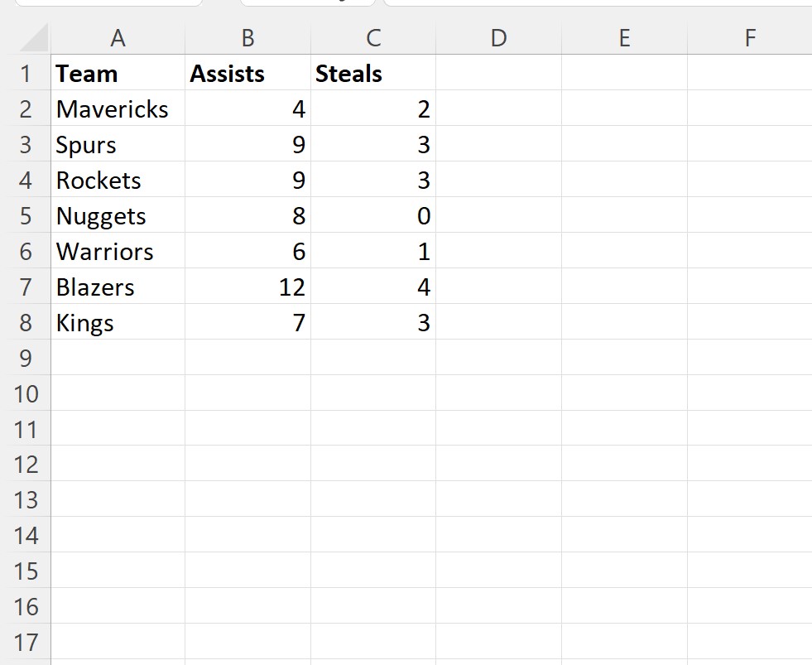Select column E header
812x665 pixels.
tap(625, 38)
